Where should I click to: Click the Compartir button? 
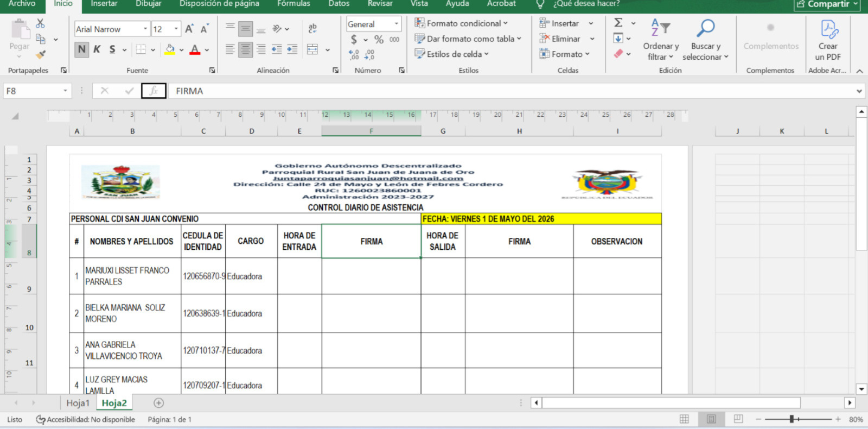(x=827, y=4)
